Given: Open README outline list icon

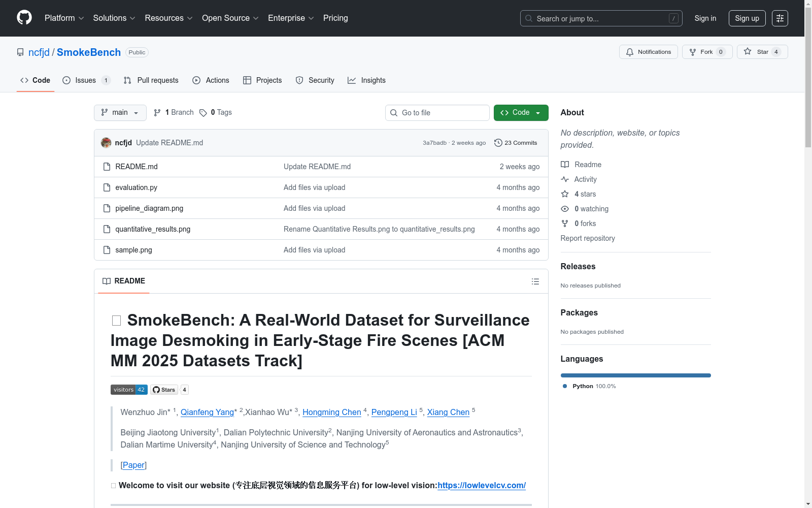Looking at the screenshot, I should (535, 281).
